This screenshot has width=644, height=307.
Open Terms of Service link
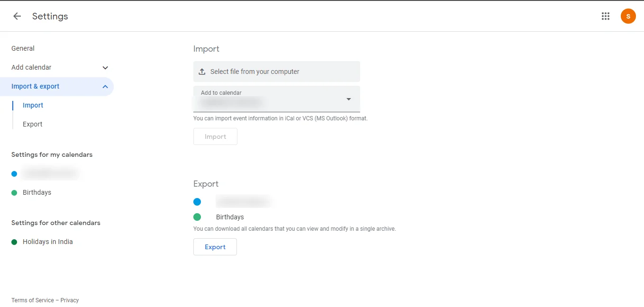pos(33,300)
